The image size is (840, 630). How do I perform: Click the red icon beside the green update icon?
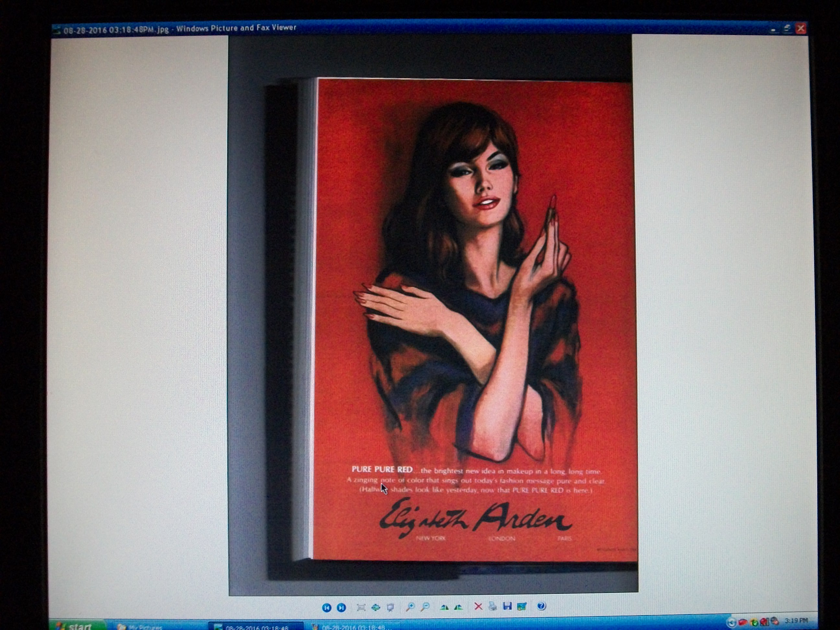pos(764,622)
